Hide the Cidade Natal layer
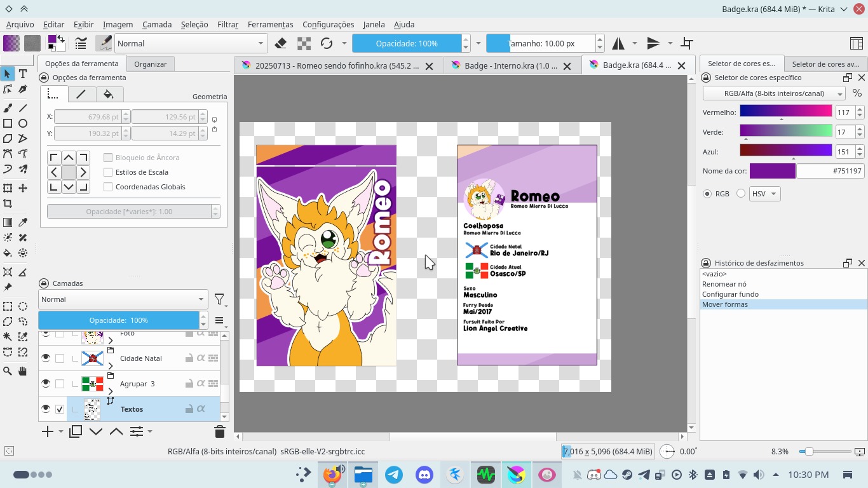868x488 pixels. tap(46, 358)
